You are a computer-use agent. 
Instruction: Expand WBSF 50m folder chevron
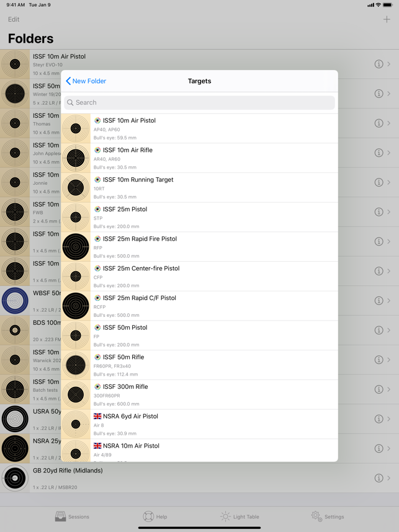[389, 300]
